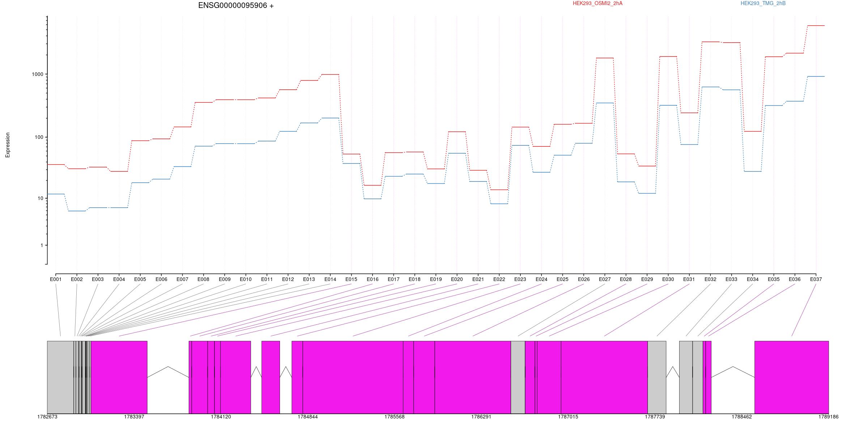Select exon label E025

pos(562,279)
